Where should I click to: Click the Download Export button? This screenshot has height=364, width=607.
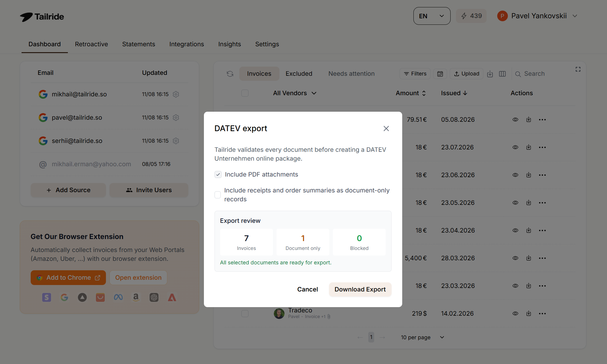(x=360, y=289)
